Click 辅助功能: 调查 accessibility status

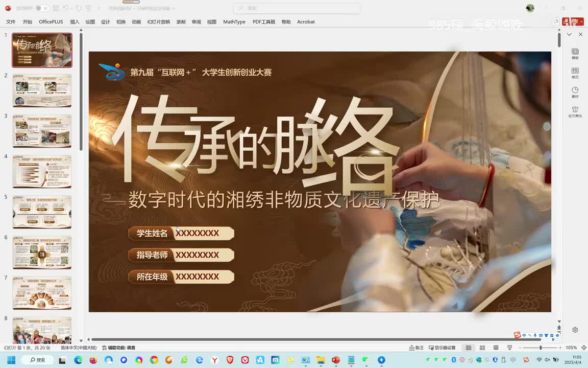click(118, 348)
